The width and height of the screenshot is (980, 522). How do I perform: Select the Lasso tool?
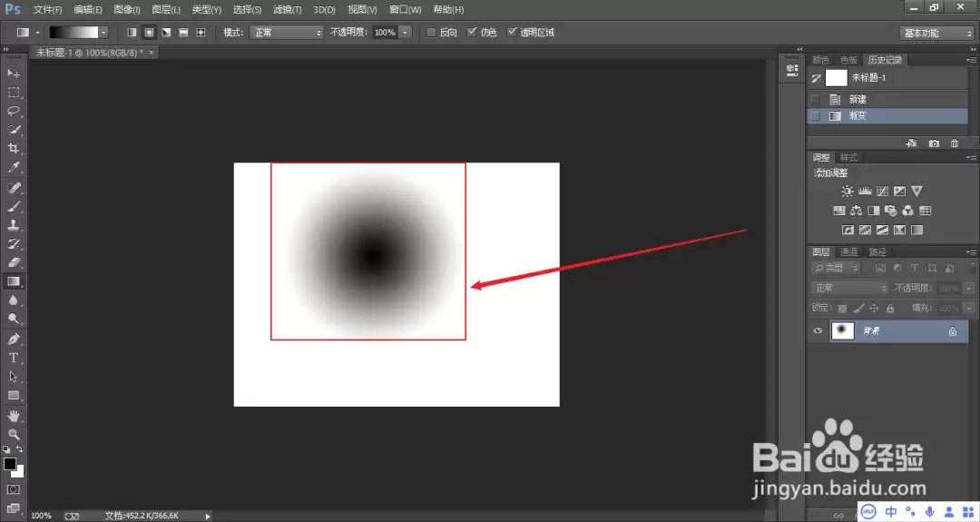click(14, 112)
